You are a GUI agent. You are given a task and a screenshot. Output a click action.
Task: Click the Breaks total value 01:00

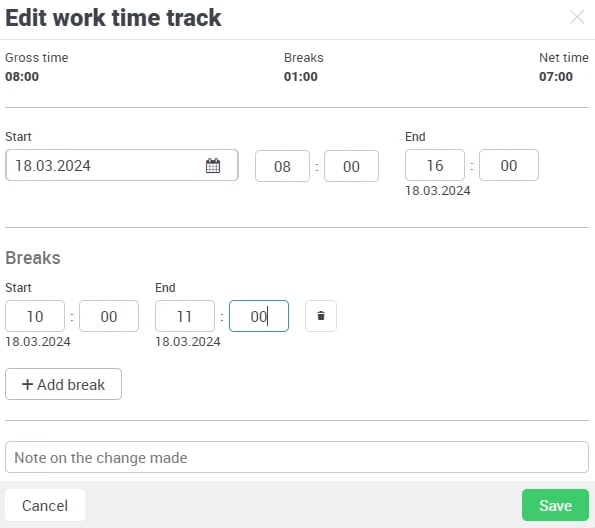pyautogui.click(x=301, y=76)
